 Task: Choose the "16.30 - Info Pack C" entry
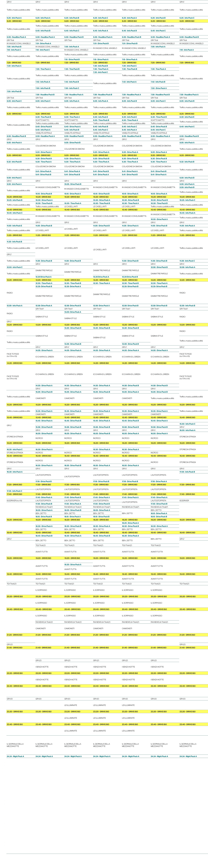(14, 449)
